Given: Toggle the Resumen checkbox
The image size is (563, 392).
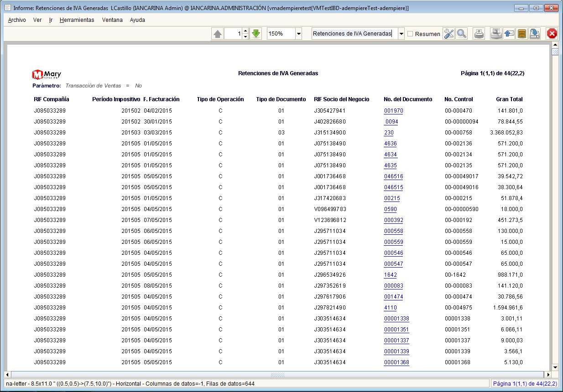Looking at the screenshot, I should (x=410, y=34).
